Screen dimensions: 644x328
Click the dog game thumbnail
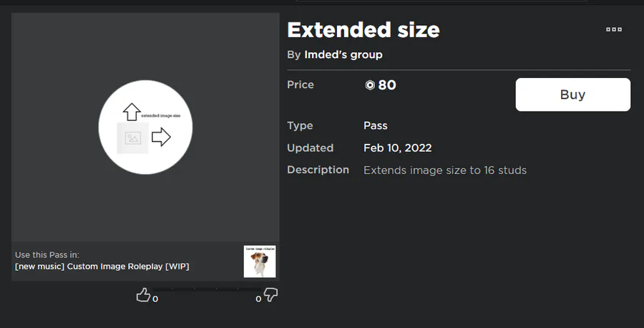260,261
